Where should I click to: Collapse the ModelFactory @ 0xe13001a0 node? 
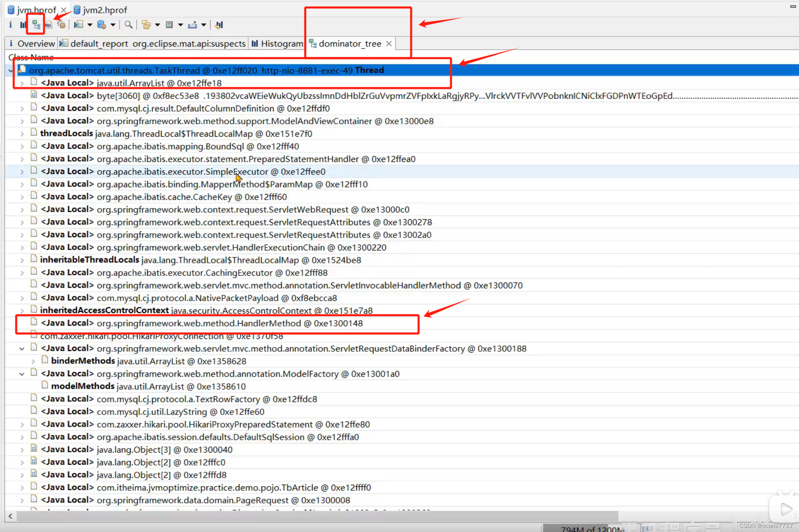tap(22, 374)
